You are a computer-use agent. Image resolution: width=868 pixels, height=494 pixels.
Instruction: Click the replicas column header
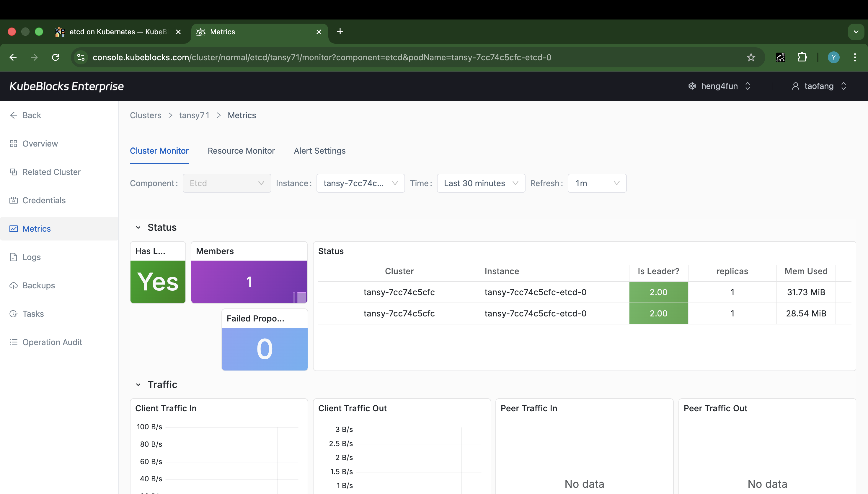tap(732, 272)
